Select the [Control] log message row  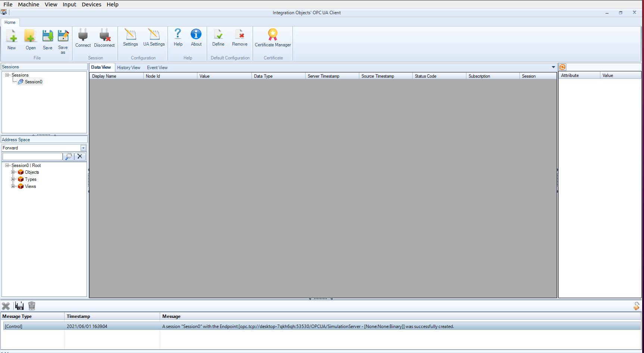click(x=322, y=326)
